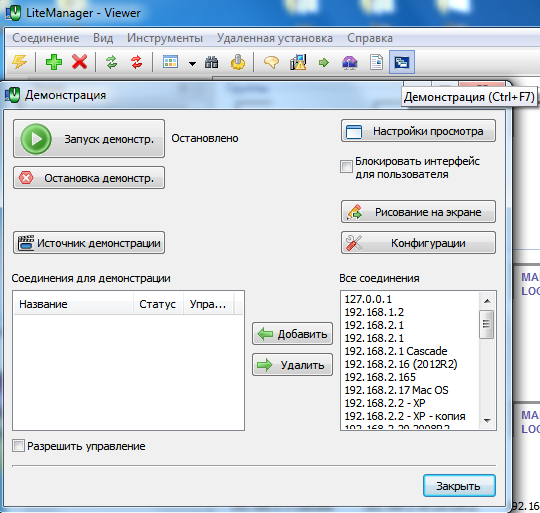This screenshot has height=513, width=540.
Task: Click scroll down arrow in Все соединения list
Action: click(x=487, y=420)
